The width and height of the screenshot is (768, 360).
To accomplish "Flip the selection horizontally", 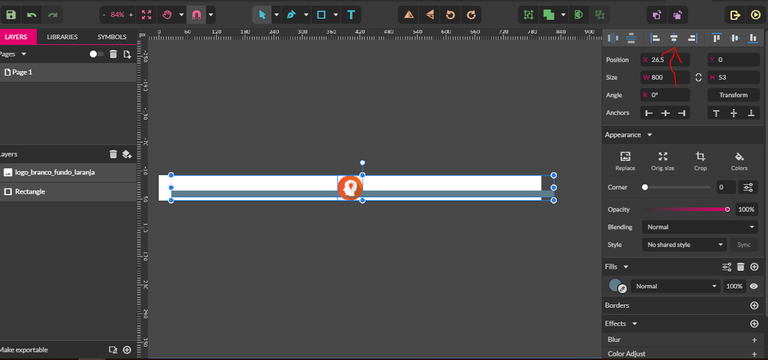I will (x=409, y=15).
